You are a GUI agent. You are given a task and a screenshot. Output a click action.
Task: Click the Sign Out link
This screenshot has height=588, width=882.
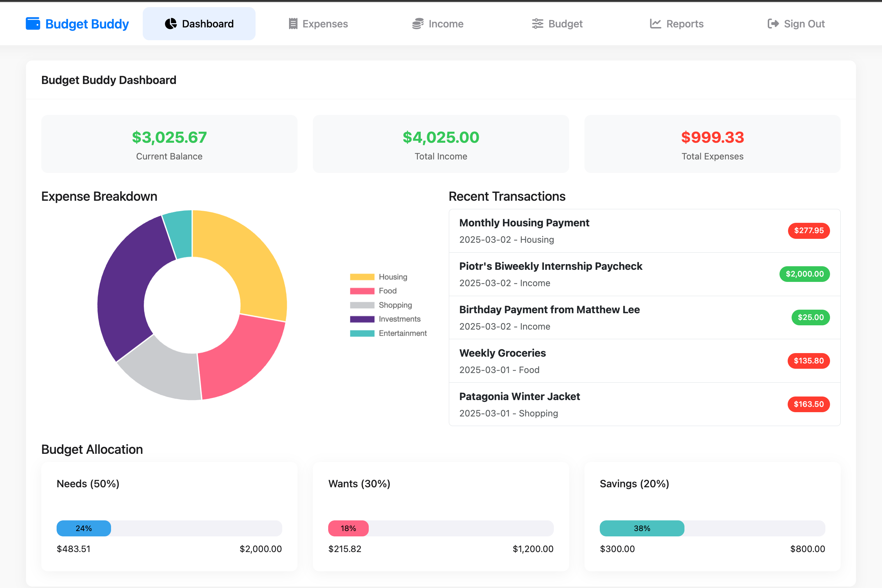804,23
